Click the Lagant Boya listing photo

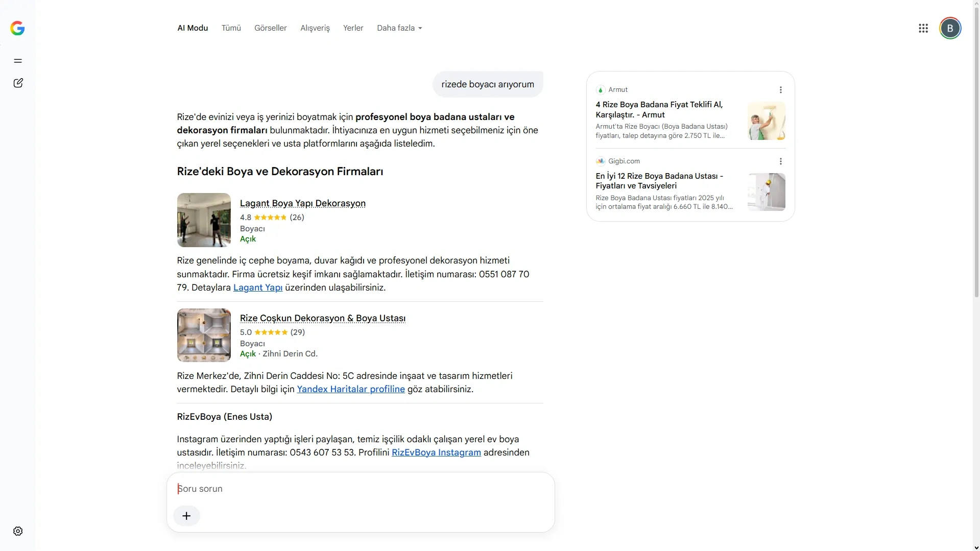(x=204, y=220)
